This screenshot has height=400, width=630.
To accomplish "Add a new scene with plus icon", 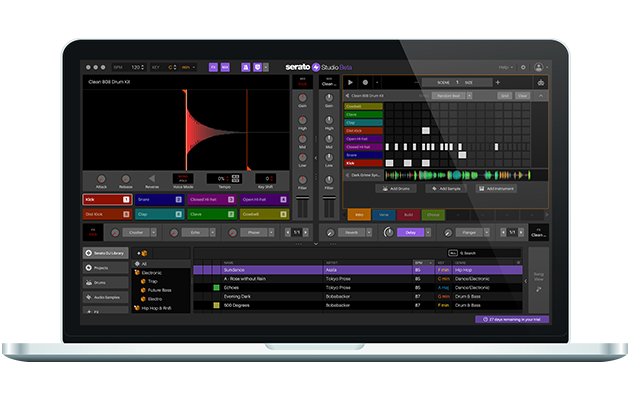I will [x=497, y=82].
